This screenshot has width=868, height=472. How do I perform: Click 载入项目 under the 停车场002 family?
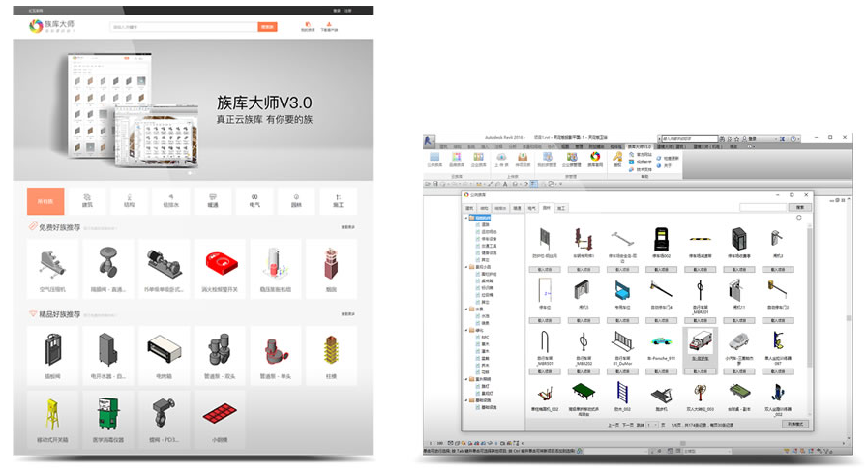[x=662, y=270]
